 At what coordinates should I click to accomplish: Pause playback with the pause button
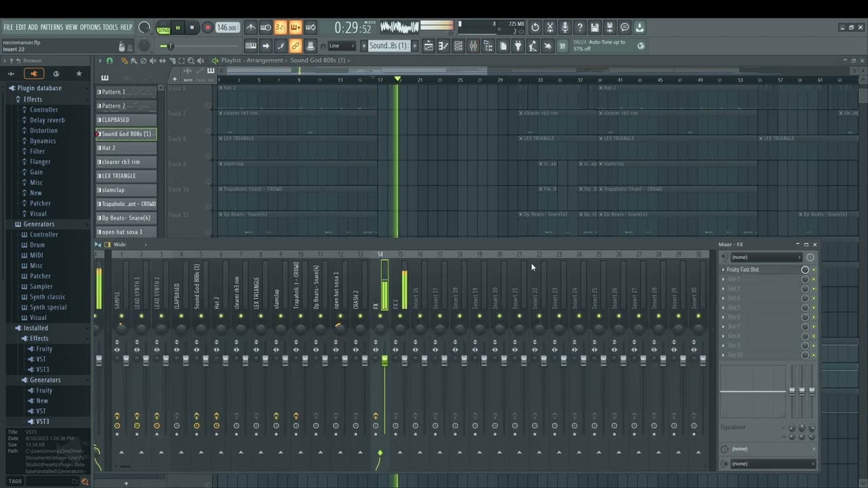coord(178,28)
